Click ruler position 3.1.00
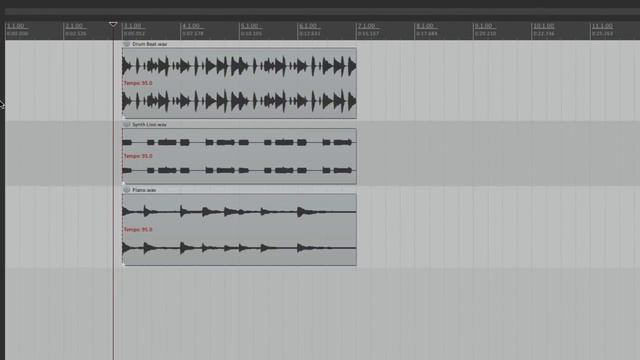This screenshot has height=360, width=640. (x=132, y=26)
